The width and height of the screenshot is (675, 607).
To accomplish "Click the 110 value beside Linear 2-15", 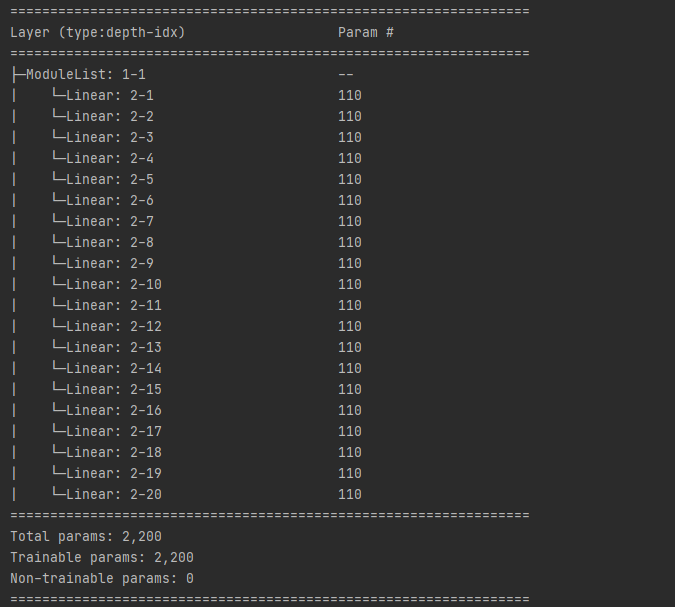I will 350,389.
